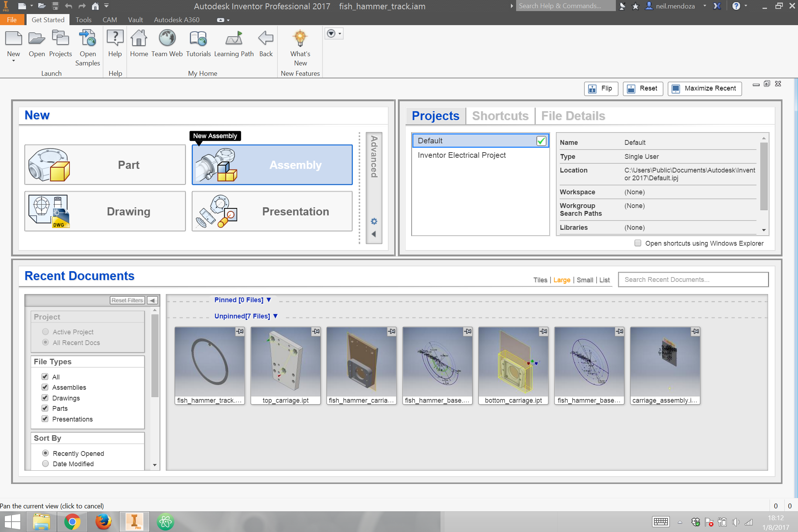This screenshot has height=532, width=798.
Task: Open the Shortcuts tab
Action: click(500, 116)
